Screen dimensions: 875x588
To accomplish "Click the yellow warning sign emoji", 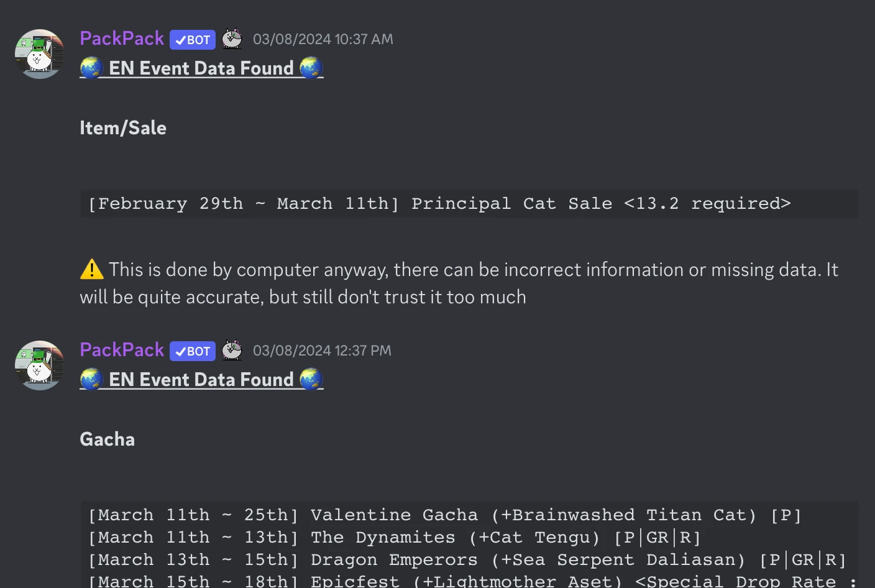I will click(92, 269).
